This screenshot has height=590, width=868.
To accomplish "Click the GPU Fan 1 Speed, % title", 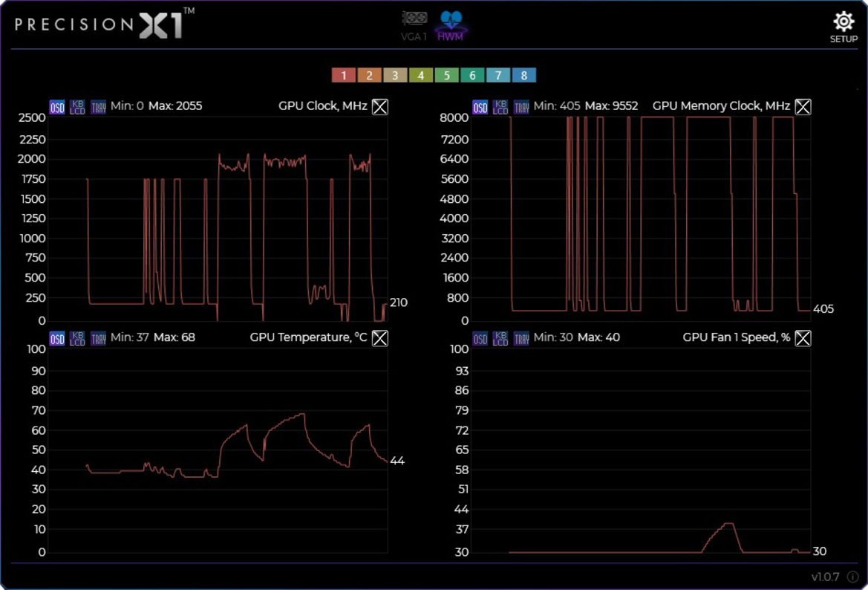I will pyautogui.click(x=737, y=338).
